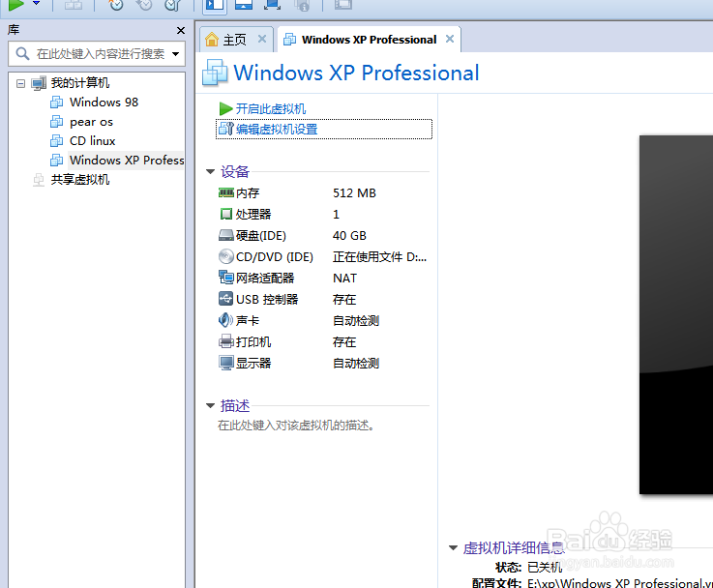Close the Windows XP Professional tab
The height and width of the screenshot is (588, 713).
450,39
